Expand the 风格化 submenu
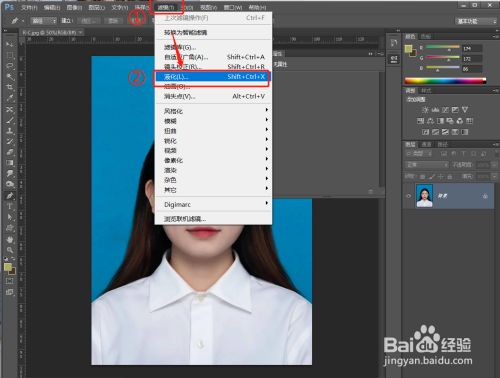The image size is (500, 378). tap(213, 111)
